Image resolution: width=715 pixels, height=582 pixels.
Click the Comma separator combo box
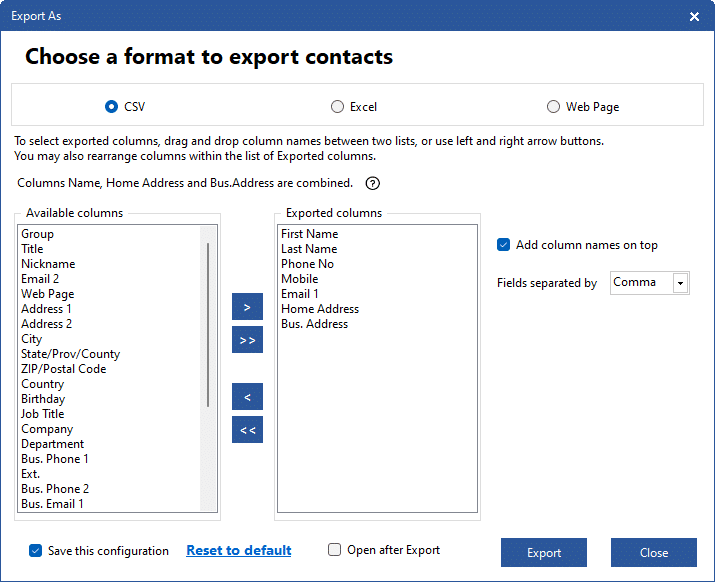[x=649, y=283]
